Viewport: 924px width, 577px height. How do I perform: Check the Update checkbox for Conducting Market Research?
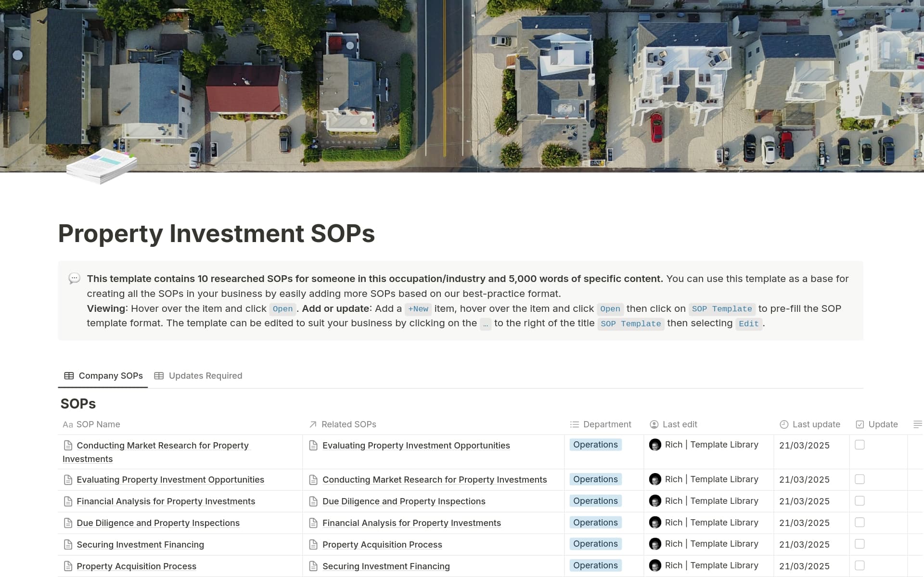point(860,445)
